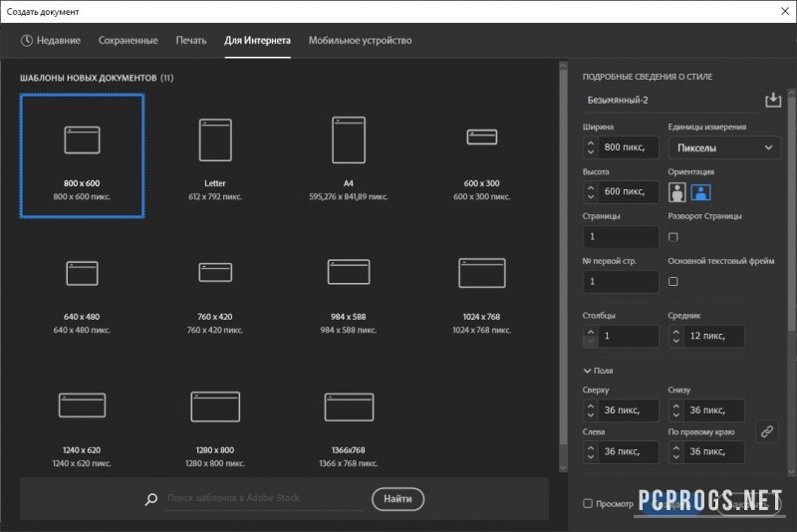Click the Страницы field
This screenshot has width=797, height=532.
coord(621,237)
